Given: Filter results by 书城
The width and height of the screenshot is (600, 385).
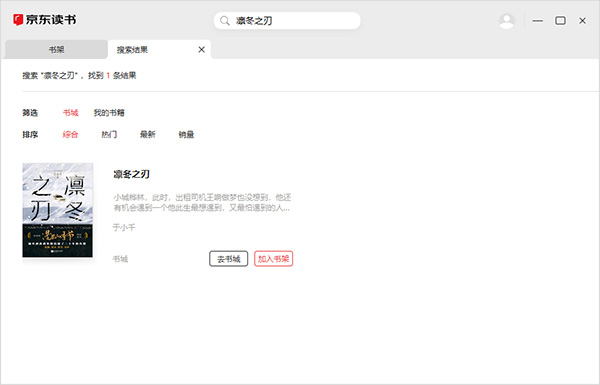Looking at the screenshot, I should 70,113.
